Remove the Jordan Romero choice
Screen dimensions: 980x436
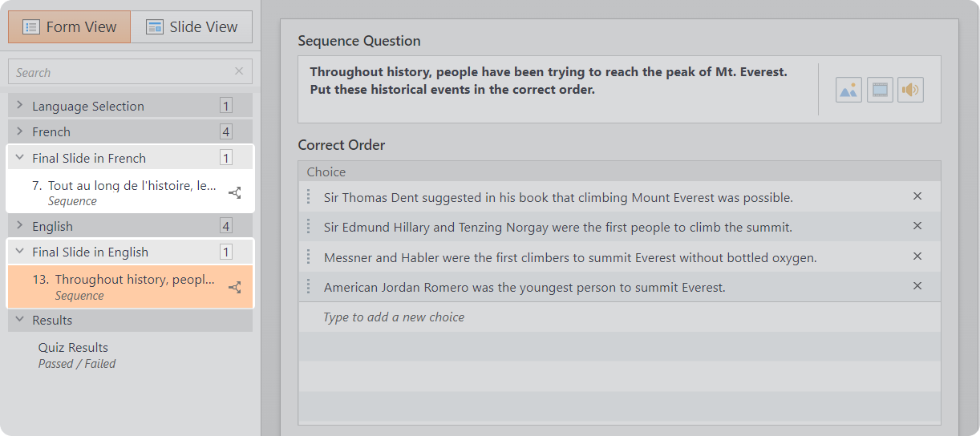(x=917, y=286)
